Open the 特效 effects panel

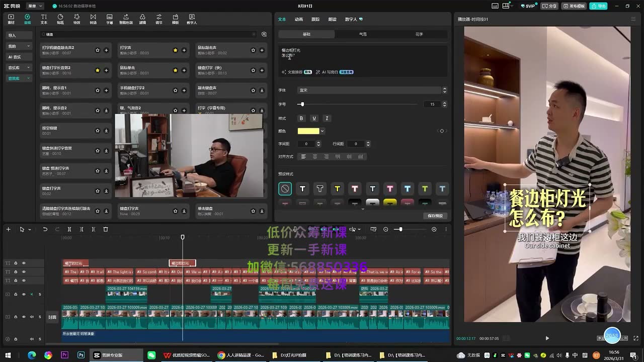[76, 19]
